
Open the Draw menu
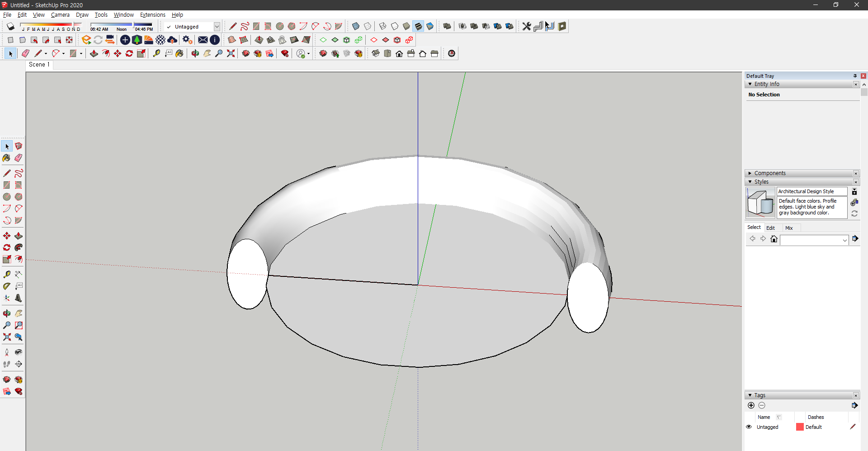pyautogui.click(x=82, y=15)
